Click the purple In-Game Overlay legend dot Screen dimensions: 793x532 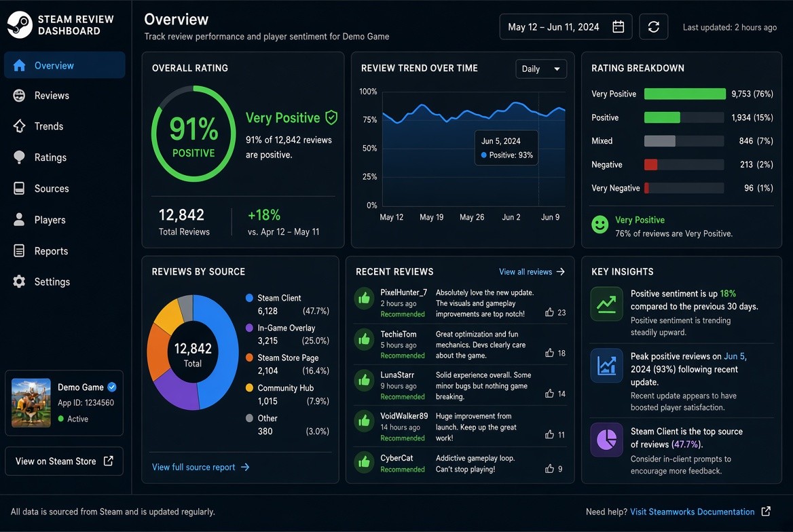(x=249, y=328)
